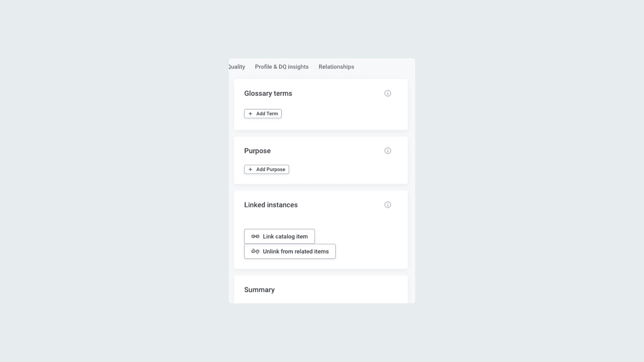Click the broken chain unlink icon
This screenshot has width=644, height=362.
(255, 251)
